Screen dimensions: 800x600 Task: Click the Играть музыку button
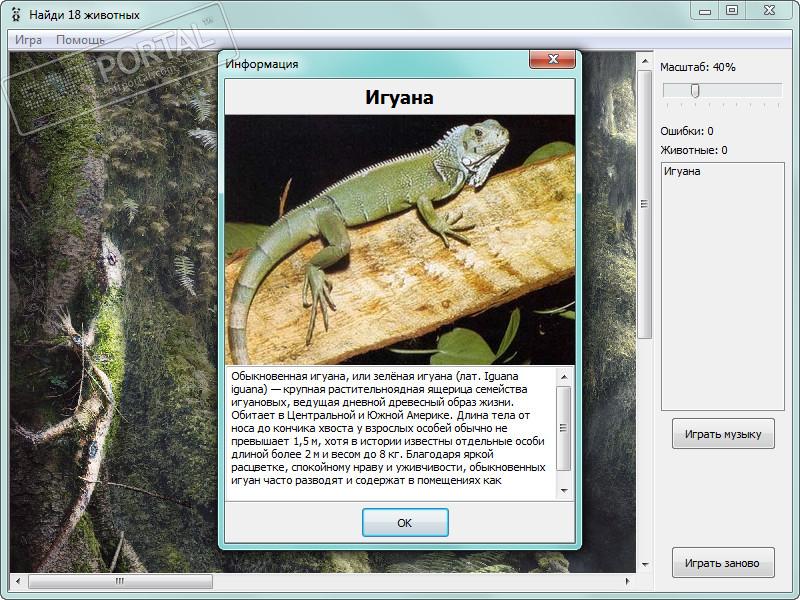click(x=723, y=434)
